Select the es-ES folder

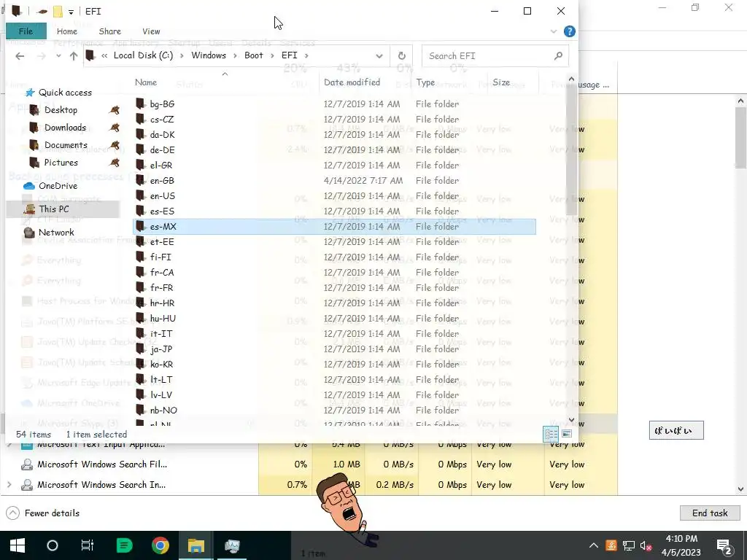[x=162, y=211]
